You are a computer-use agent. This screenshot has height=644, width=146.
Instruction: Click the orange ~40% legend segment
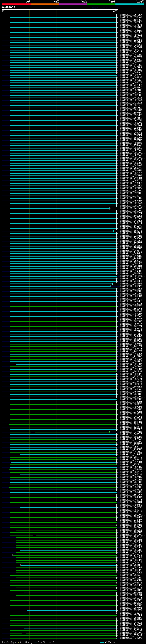click(x=45, y=4)
